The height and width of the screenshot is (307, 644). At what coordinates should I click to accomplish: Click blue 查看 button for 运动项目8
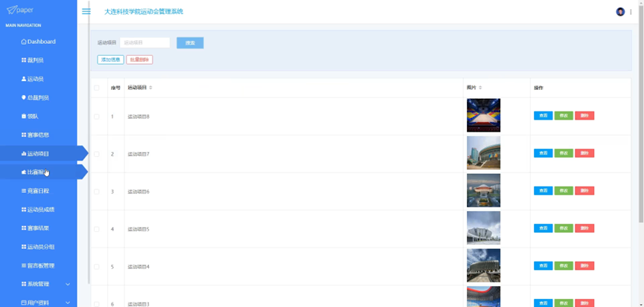543,115
